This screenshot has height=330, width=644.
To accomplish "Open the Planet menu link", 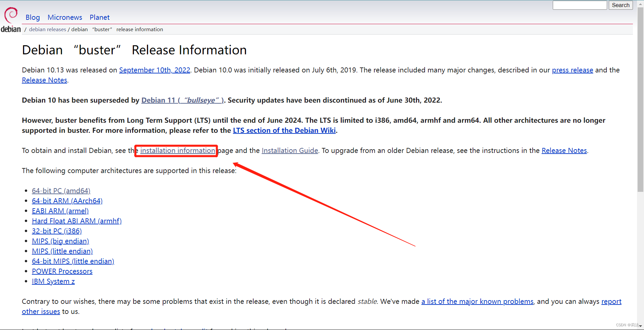I will click(99, 17).
